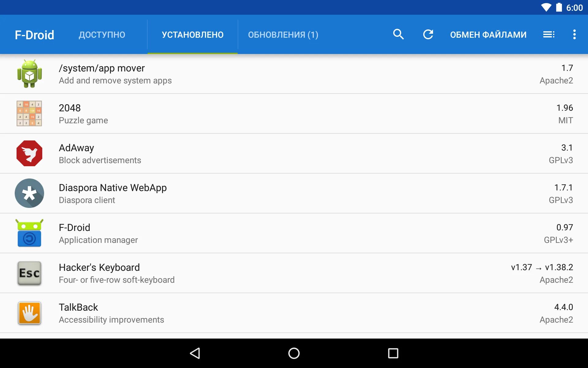
Task: Tap the /system/app mover android icon
Action: (x=29, y=74)
